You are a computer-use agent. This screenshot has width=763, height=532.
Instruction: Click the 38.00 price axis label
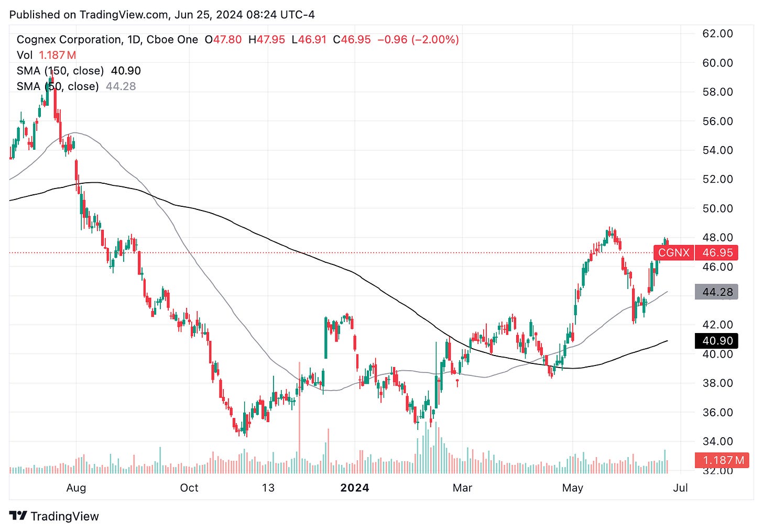(717, 383)
